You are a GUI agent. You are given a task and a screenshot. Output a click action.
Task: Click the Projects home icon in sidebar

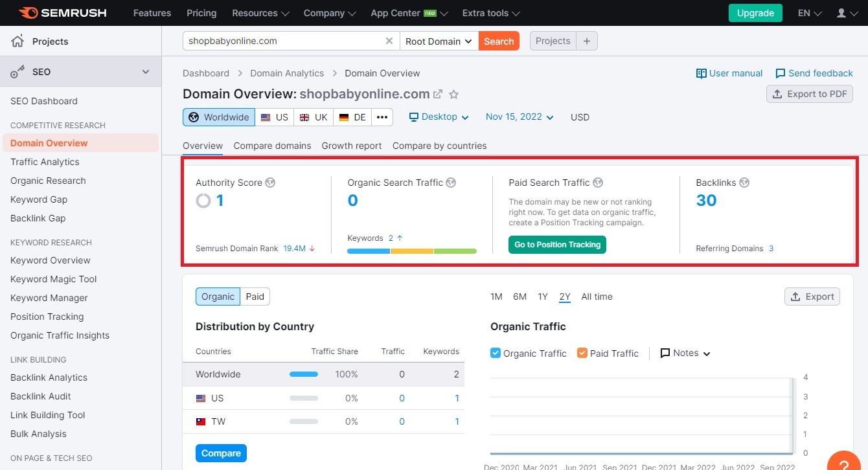(x=17, y=41)
